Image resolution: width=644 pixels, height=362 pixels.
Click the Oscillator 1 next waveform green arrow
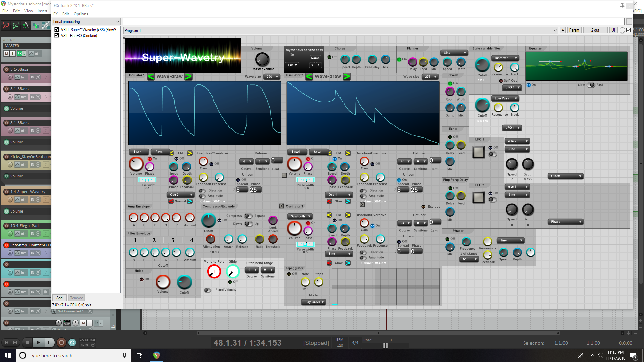pos(189,77)
